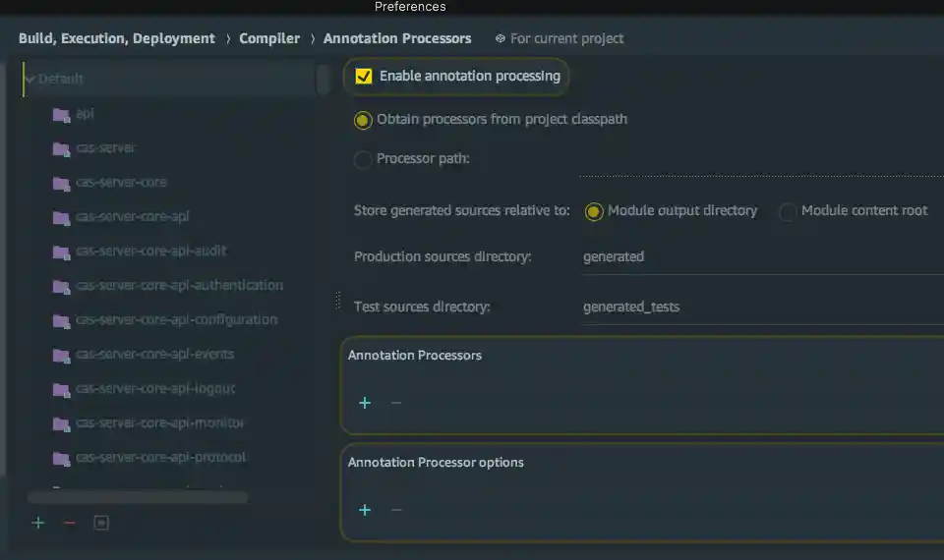This screenshot has width=944, height=560.
Task: Remove annotation processor option with minus
Action: 396,510
